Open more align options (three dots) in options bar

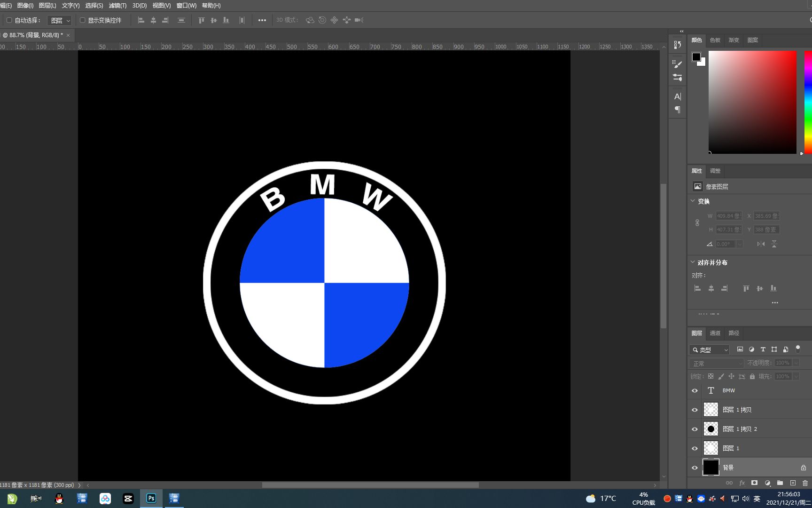(262, 20)
